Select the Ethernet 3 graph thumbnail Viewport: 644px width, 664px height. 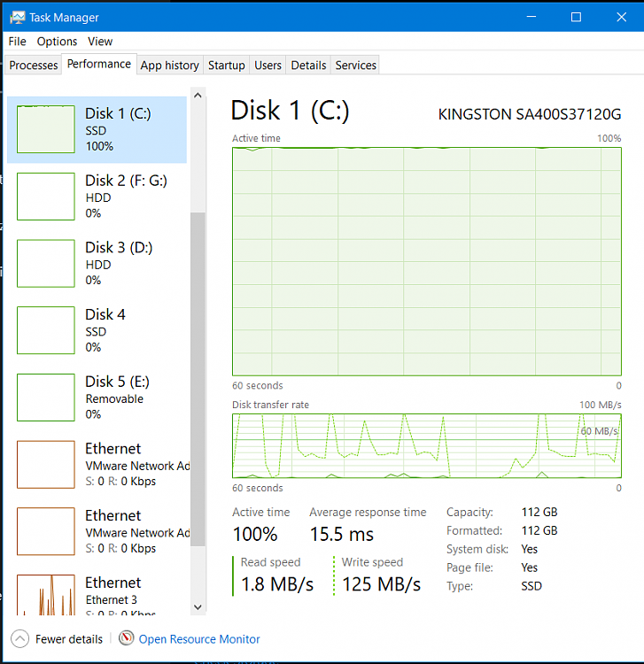pos(46,595)
